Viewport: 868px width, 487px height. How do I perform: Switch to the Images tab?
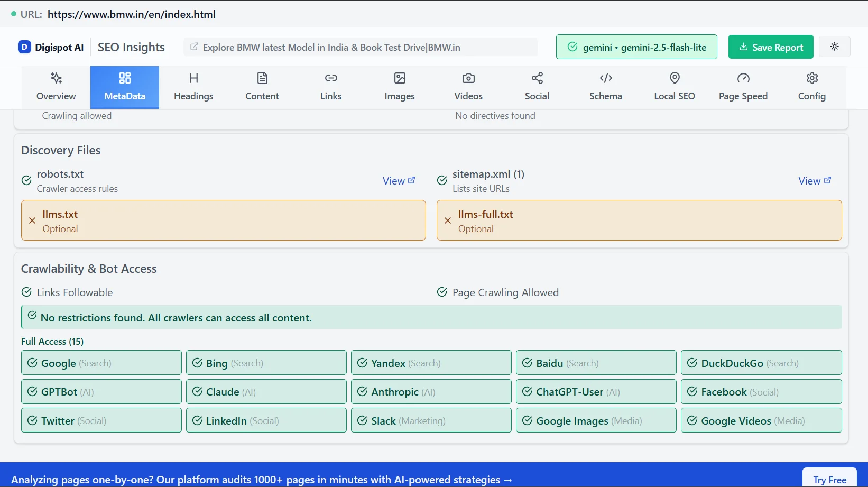[400, 87]
